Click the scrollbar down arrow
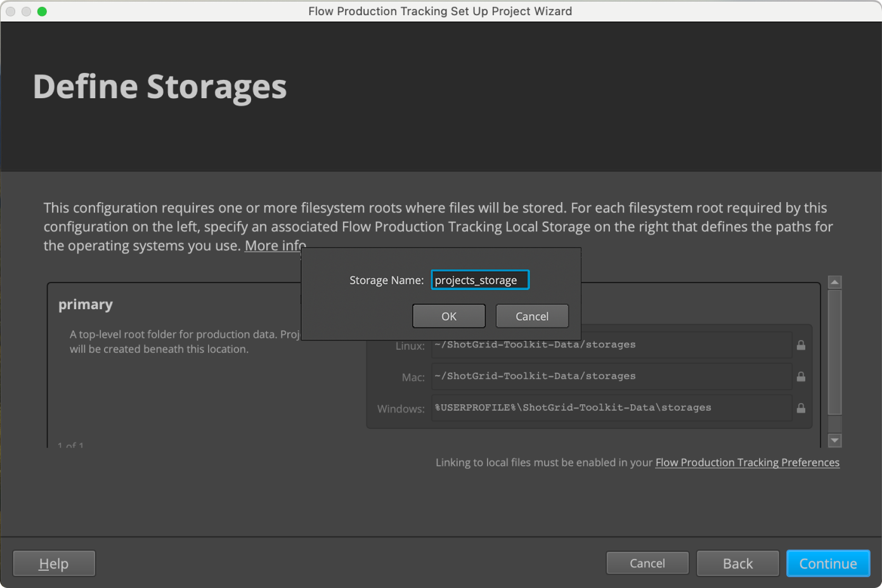The width and height of the screenshot is (882, 588). 834,440
